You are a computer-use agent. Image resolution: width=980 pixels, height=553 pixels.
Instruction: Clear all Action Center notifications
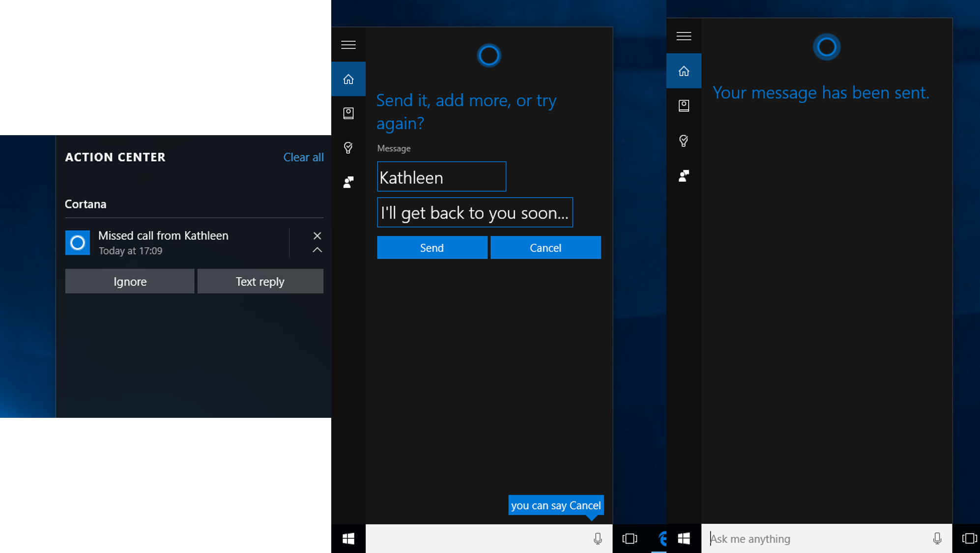[303, 157]
